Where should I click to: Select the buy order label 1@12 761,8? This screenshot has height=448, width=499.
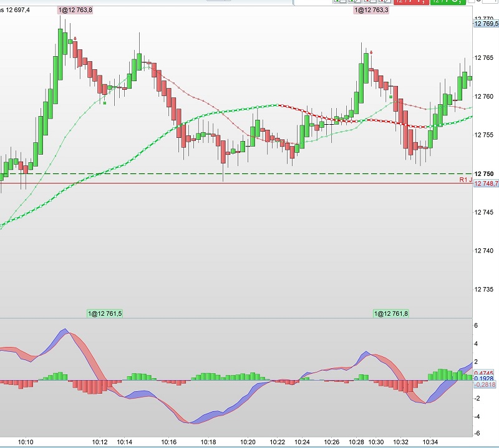391,314
